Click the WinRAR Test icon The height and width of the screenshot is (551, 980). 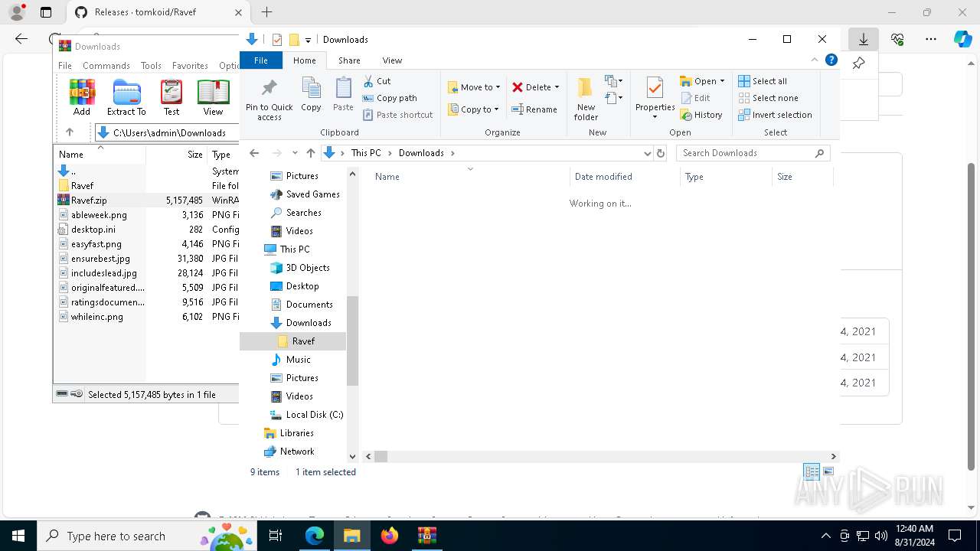[x=171, y=97]
